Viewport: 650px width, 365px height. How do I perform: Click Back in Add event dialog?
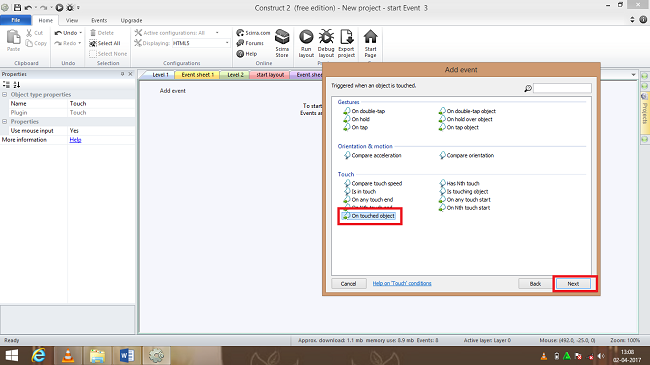click(535, 284)
